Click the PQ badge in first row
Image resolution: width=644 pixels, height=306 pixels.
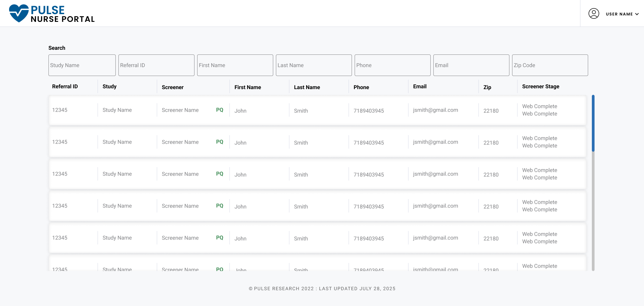[x=220, y=110]
